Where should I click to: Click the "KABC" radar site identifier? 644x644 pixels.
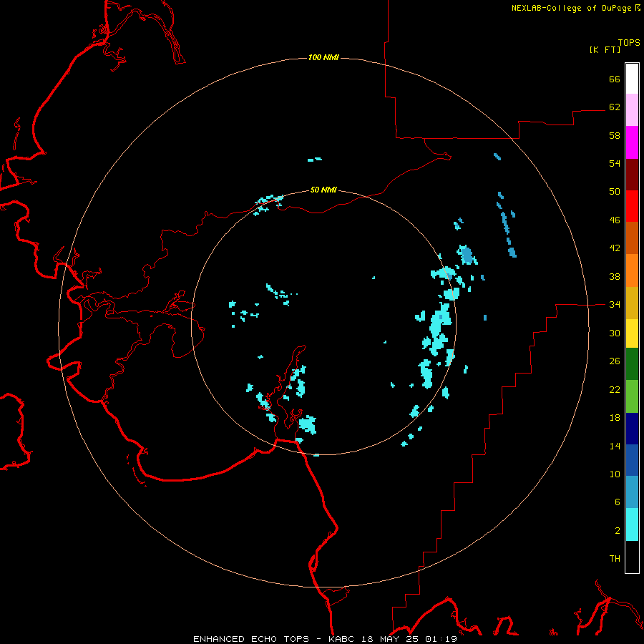point(342,639)
